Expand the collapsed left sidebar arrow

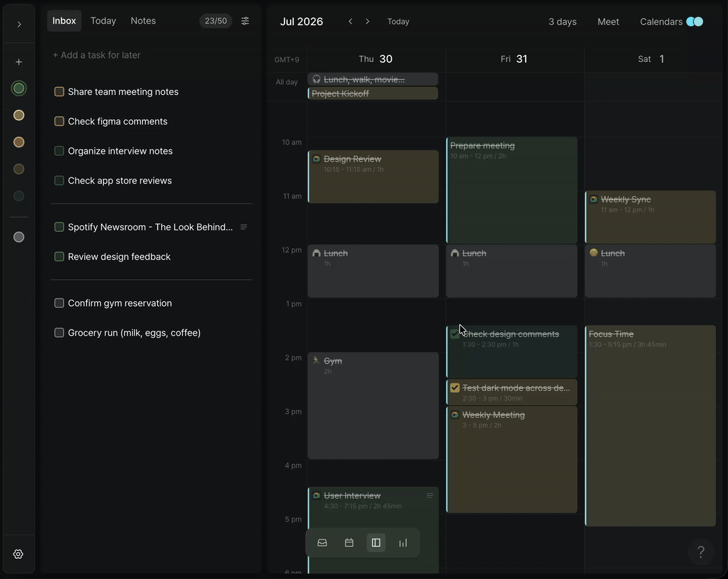click(x=19, y=24)
